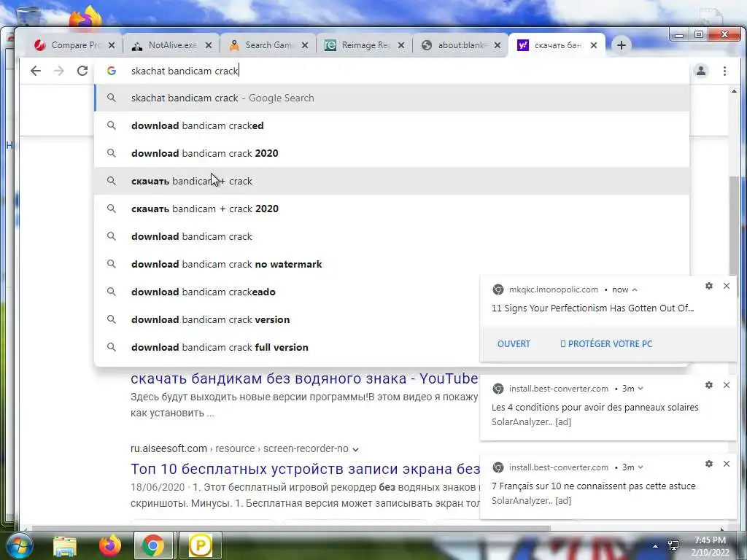The width and height of the screenshot is (747, 560).
Task: Close the active Yahoo search tab
Action: point(594,45)
